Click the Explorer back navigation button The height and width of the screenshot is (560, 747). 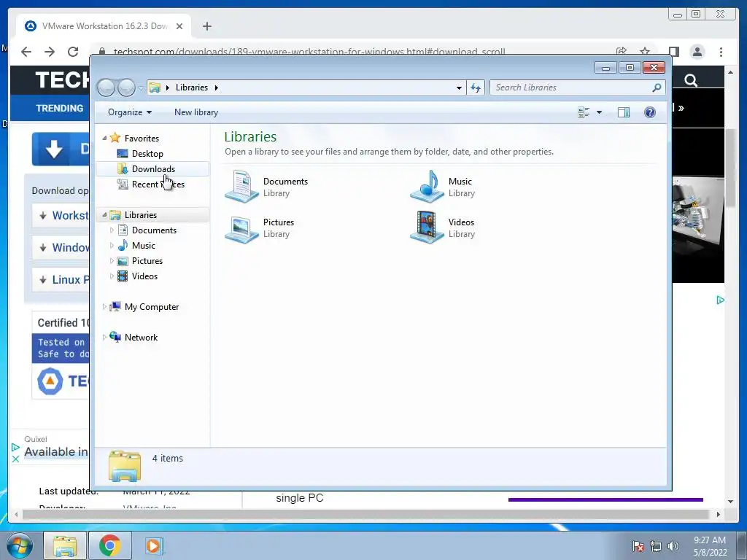[x=107, y=87]
